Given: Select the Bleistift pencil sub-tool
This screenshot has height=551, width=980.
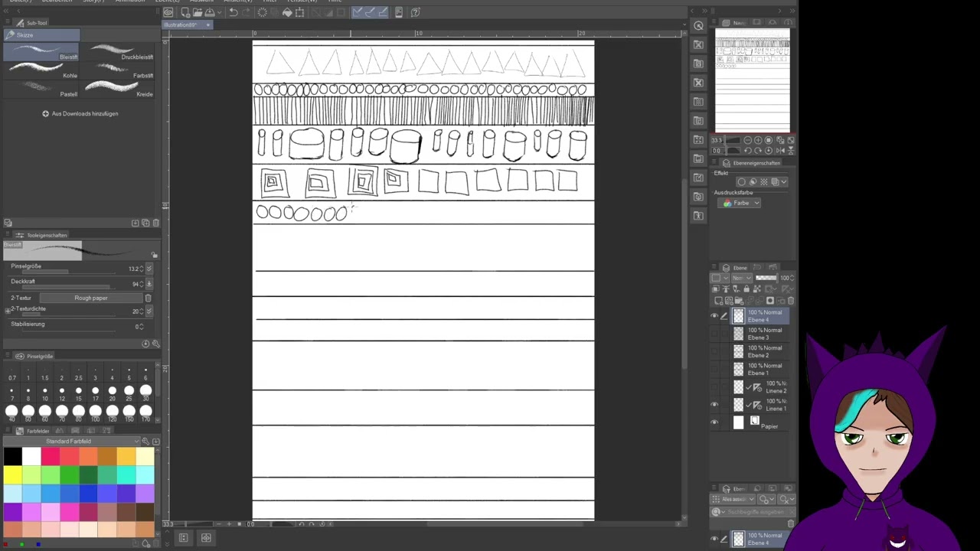Looking at the screenshot, I should click(x=41, y=51).
